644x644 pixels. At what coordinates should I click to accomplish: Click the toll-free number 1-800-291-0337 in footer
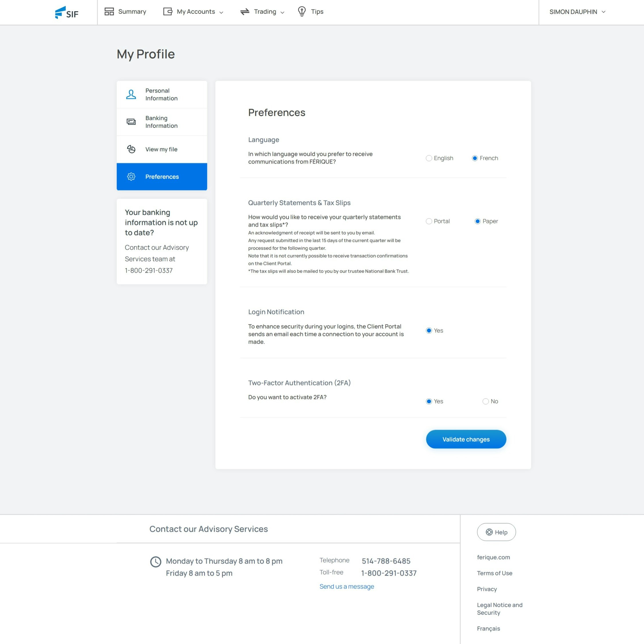tap(389, 573)
